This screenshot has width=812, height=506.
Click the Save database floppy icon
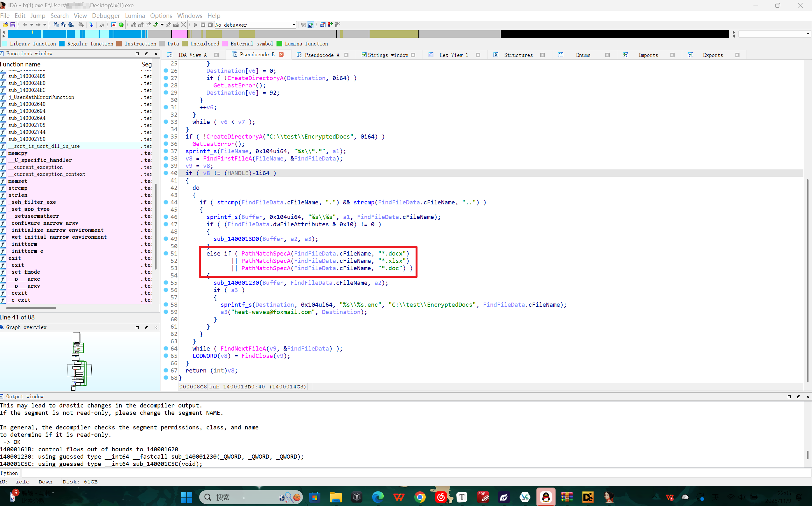pyautogui.click(x=13, y=25)
